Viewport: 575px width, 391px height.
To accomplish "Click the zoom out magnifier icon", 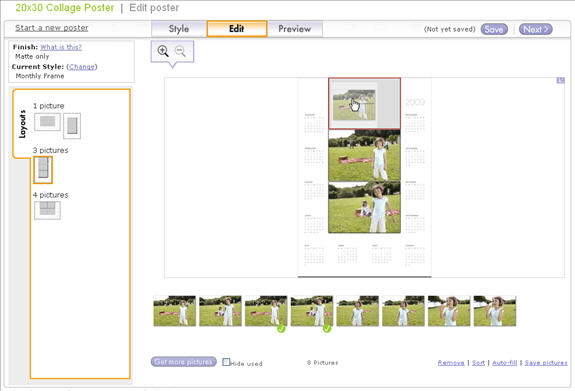I will click(x=180, y=51).
